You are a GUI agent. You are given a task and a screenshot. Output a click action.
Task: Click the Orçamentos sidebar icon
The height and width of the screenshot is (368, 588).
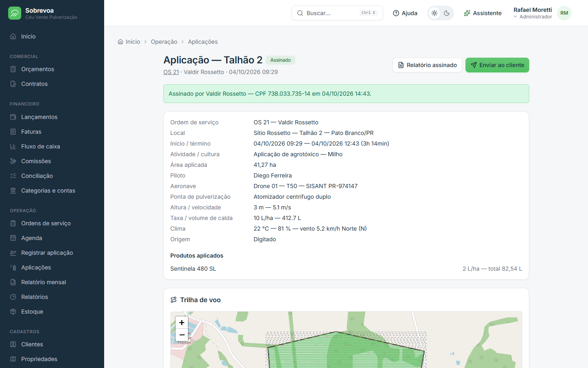pyautogui.click(x=13, y=69)
